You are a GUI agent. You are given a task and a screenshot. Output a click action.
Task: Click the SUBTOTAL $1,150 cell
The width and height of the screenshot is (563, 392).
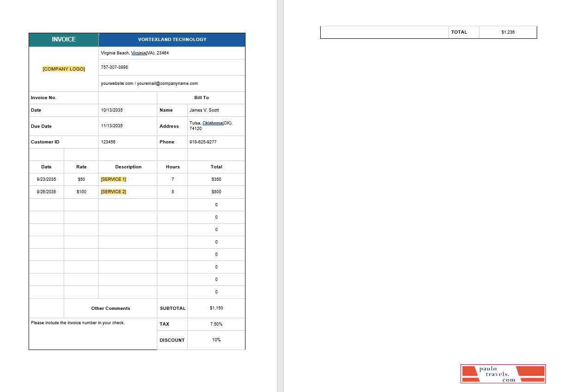(216, 308)
